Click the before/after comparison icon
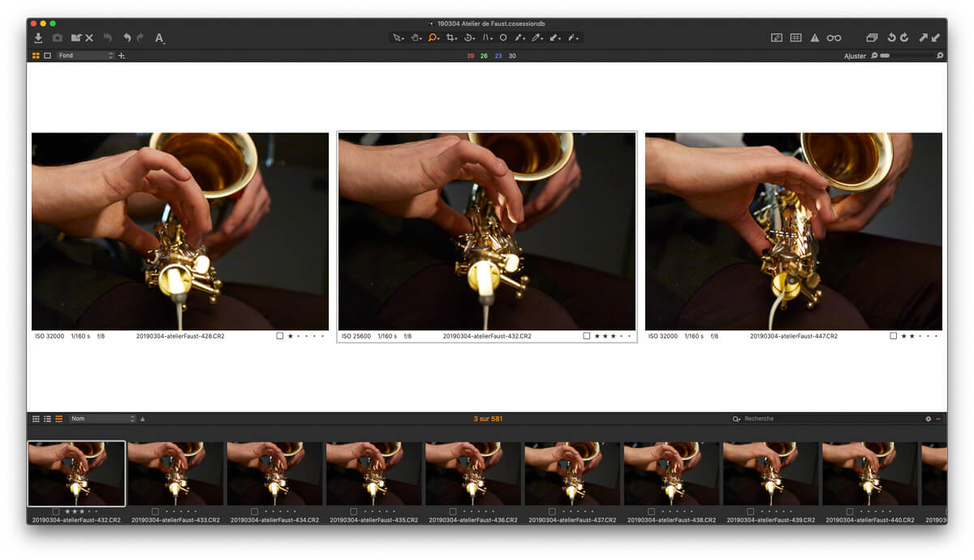 pyautogui.click(x=776, y=37)
